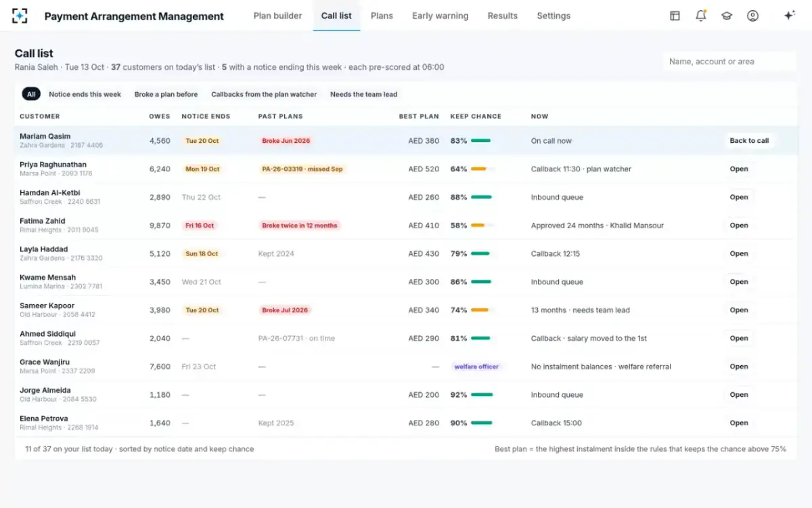The width and height of the screenshot is (812, 508).
Task: Open Kwame Mensah's record
Action: click(739, 282)
